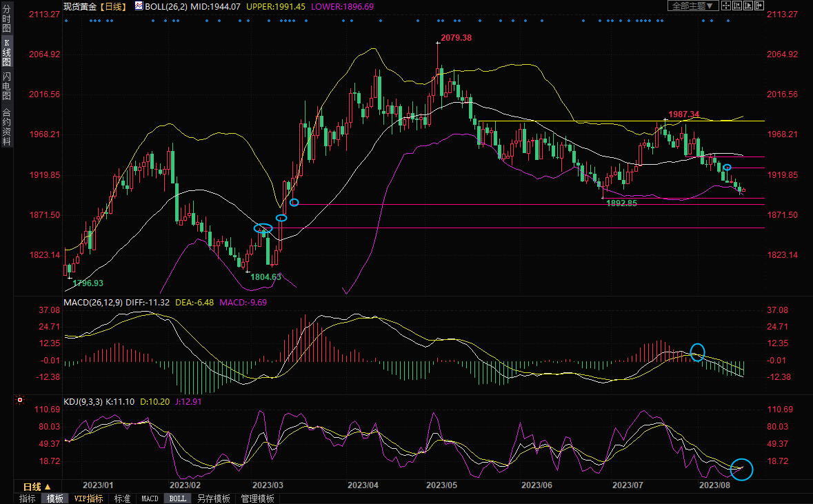Switch to the 指标 tab

pyautogui.click(x=27, y=498)
